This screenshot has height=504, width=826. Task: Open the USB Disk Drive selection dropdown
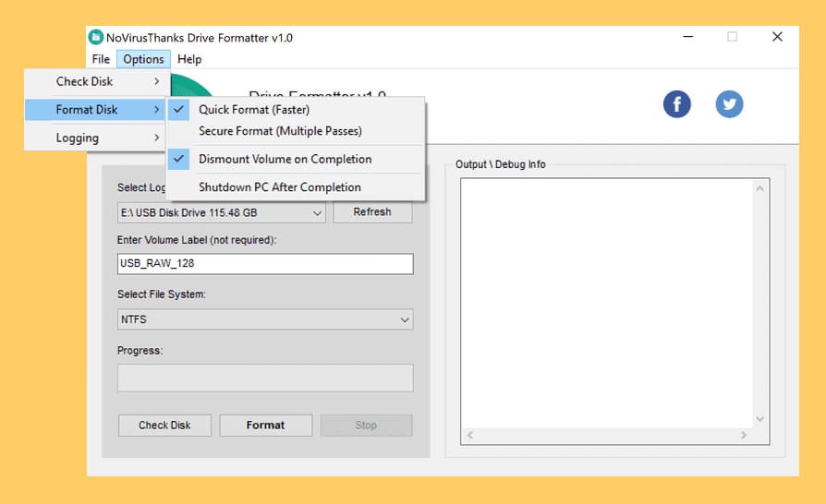221,212
